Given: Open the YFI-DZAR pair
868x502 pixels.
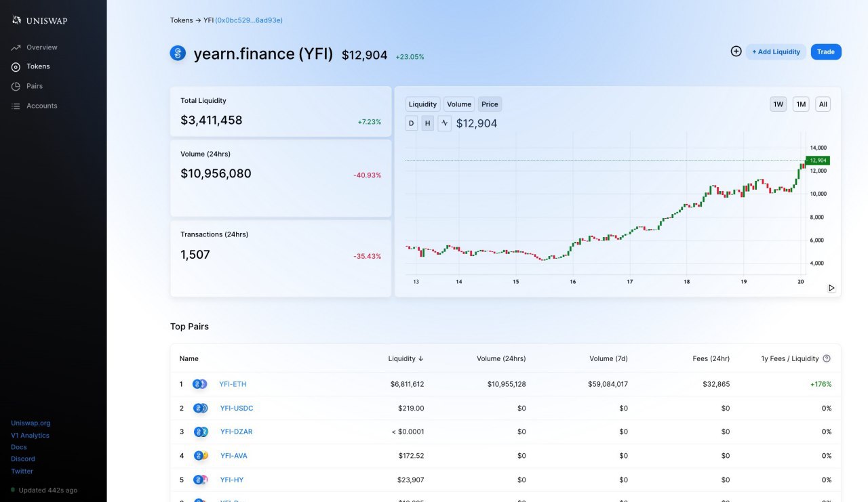Looking at the screenshot, I should [x=236, y=432].
